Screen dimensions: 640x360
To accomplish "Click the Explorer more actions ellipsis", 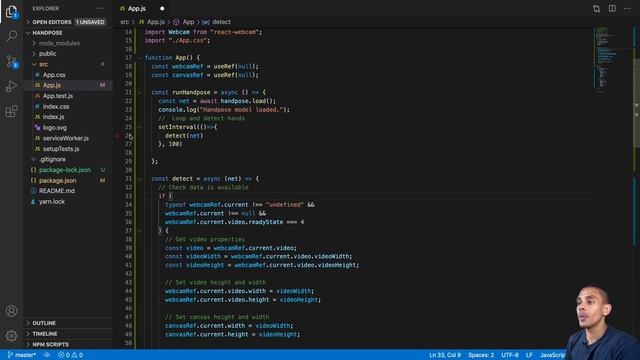I will click(100, 9).
